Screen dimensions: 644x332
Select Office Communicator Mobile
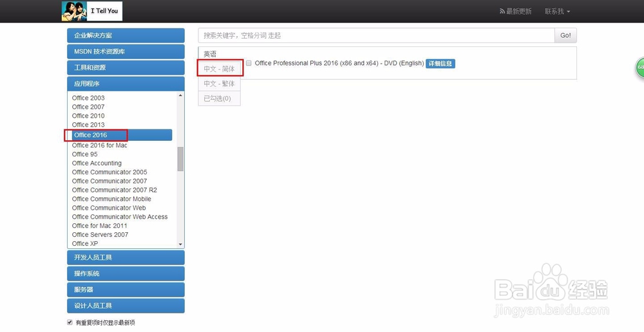point(111,199)
